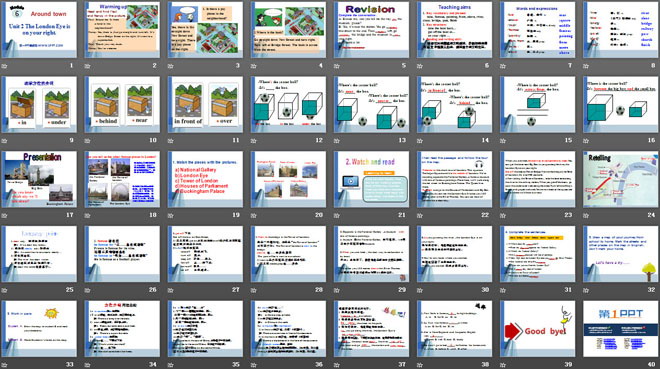Select the 'Revision' slide thumbnail
This screenshot has width=660, height=369.
tap(371, 30)
